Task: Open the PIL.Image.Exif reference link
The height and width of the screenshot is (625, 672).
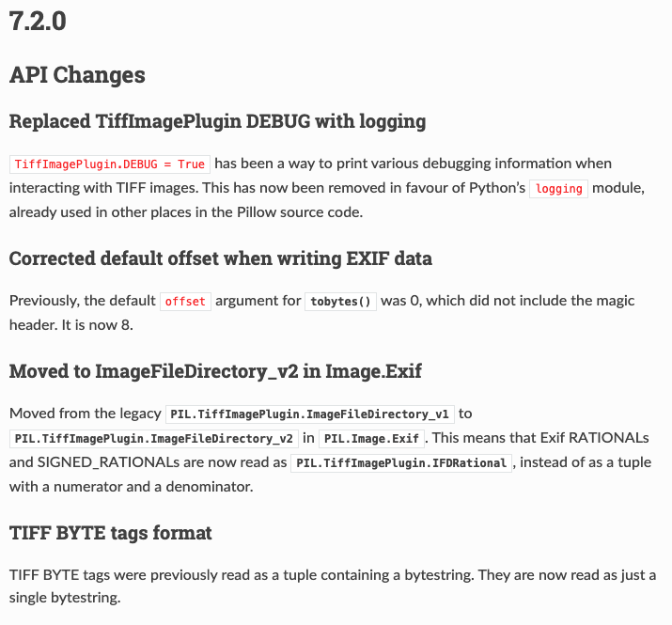Action: coord(371,439)
